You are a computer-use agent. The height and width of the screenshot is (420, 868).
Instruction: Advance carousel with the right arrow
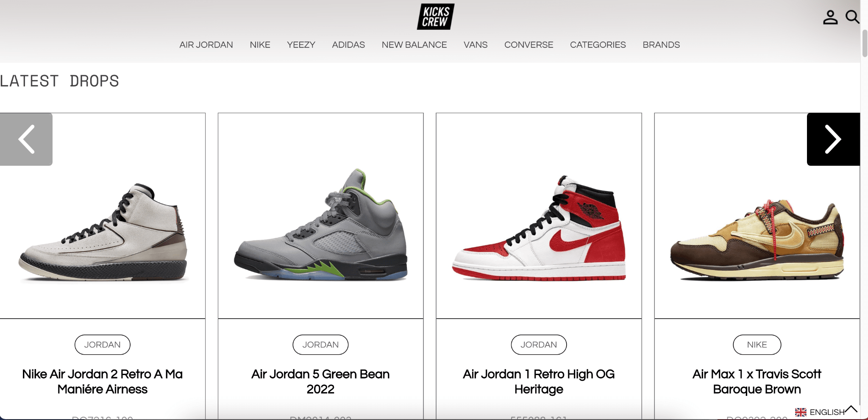point(833,139)
